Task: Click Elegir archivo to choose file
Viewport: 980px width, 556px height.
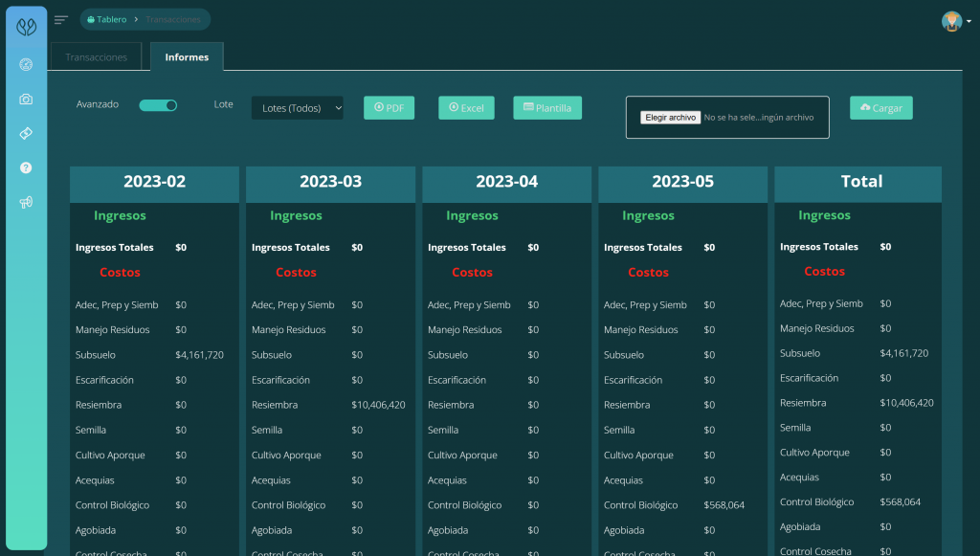Action: pos(670,118)
